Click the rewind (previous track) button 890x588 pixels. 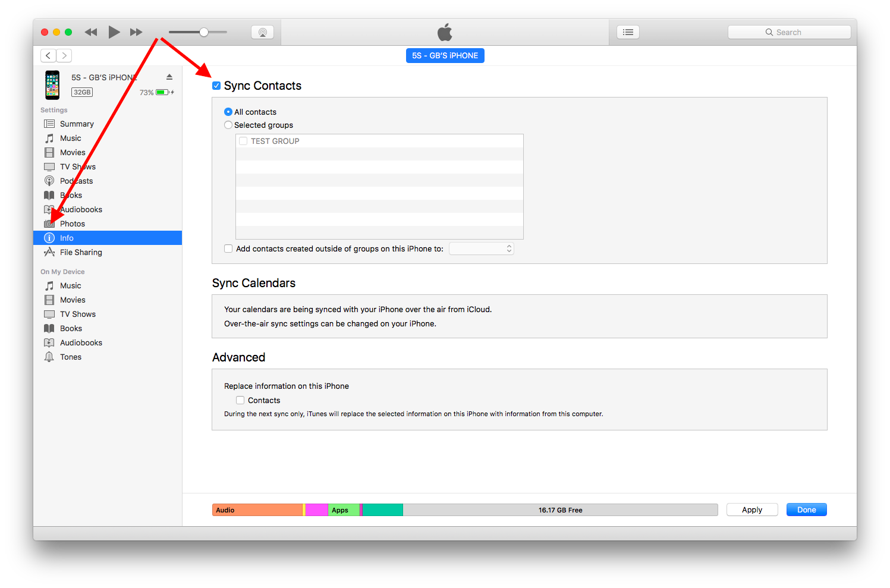coord(91,32)
